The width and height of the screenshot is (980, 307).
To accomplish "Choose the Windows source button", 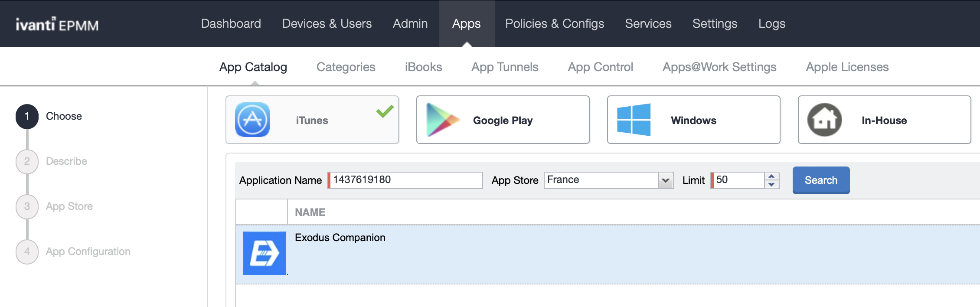I will tap(694, 120).
